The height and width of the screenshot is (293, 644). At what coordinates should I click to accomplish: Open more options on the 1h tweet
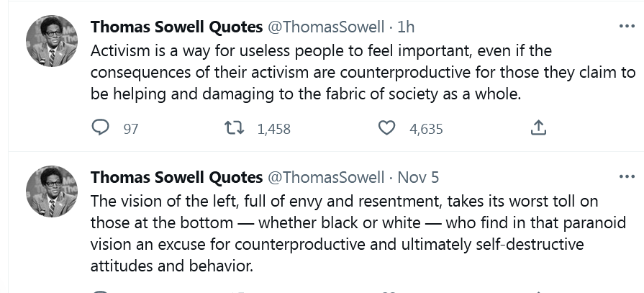(x=627, y=26)
